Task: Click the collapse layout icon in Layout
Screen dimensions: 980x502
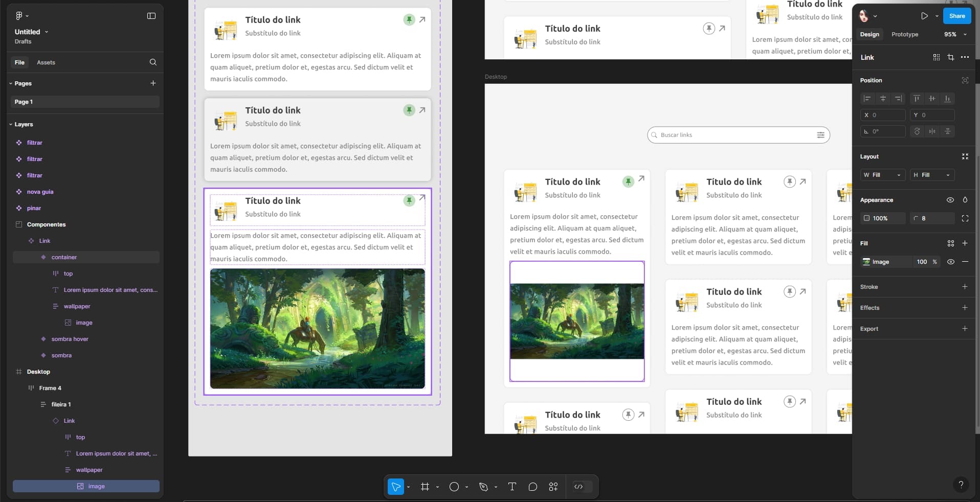Action: click(965, 156)
